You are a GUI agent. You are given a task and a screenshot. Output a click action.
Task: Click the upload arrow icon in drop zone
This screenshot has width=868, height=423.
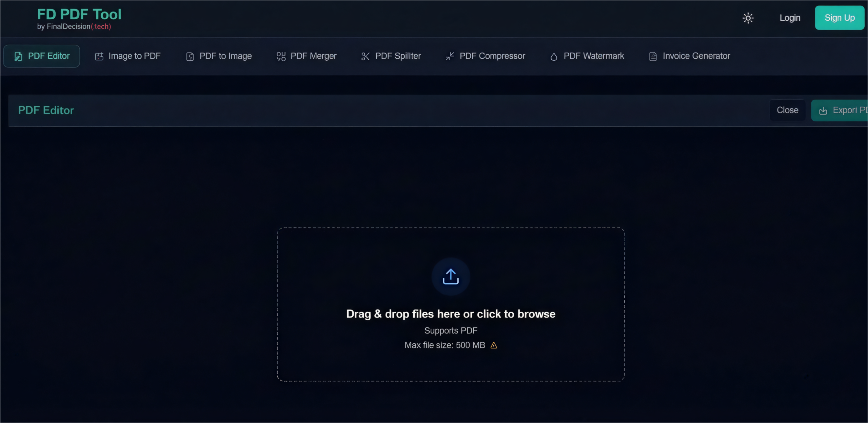[x=451, y=277]
